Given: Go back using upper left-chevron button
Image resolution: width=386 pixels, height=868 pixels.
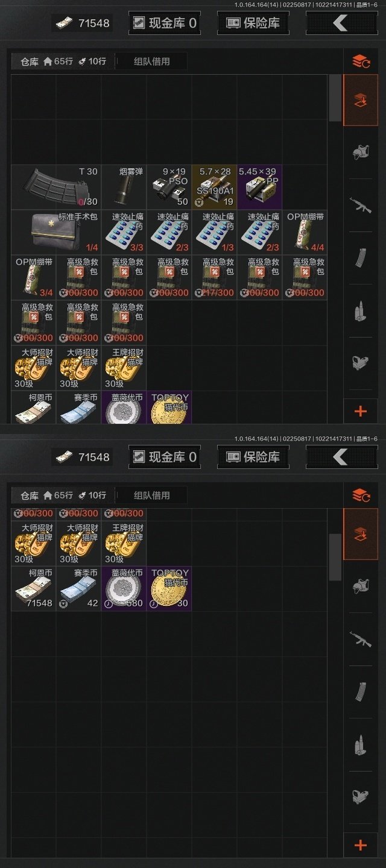Looking at the screenshot, I should [x=341, y=23].
